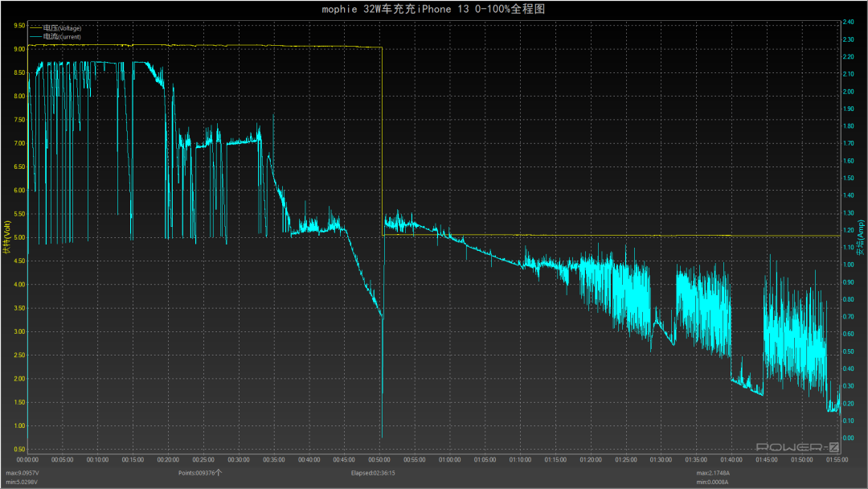Screen dimensions: 868x489
Task: Select the max:2.1748A status value
Action: (713, 474)
